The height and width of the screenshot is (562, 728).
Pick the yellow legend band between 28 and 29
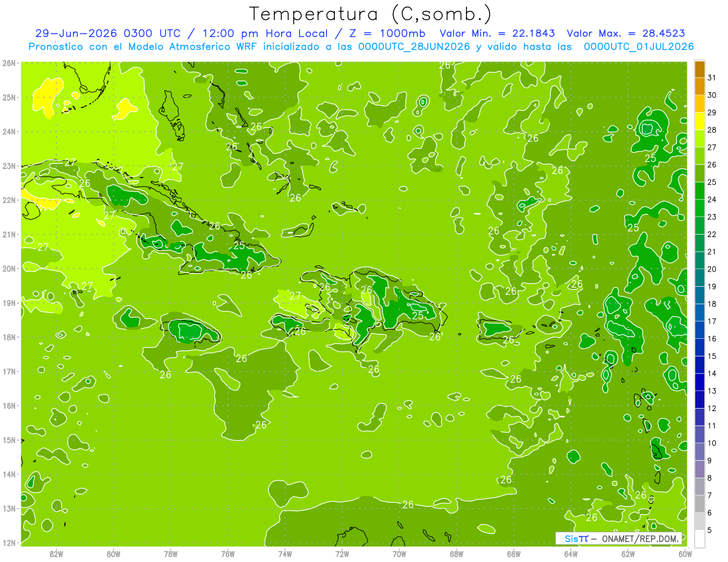point(699,121)
